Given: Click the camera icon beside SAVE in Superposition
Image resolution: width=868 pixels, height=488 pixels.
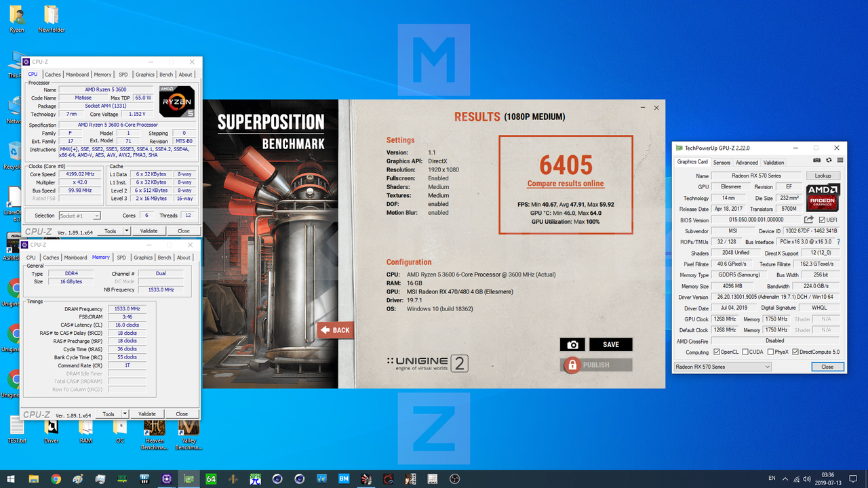Looking at the screenshot, I should 572,344.
